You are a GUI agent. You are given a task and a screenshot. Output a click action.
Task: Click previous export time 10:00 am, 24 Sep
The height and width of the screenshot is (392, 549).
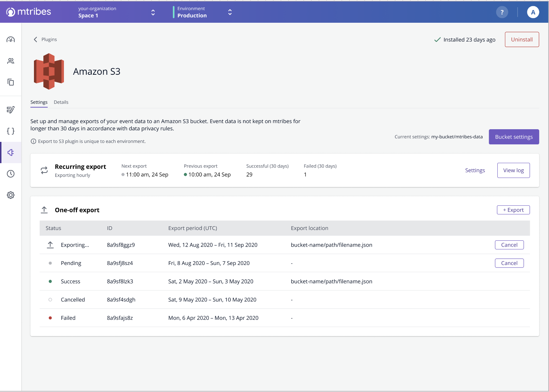209,175
